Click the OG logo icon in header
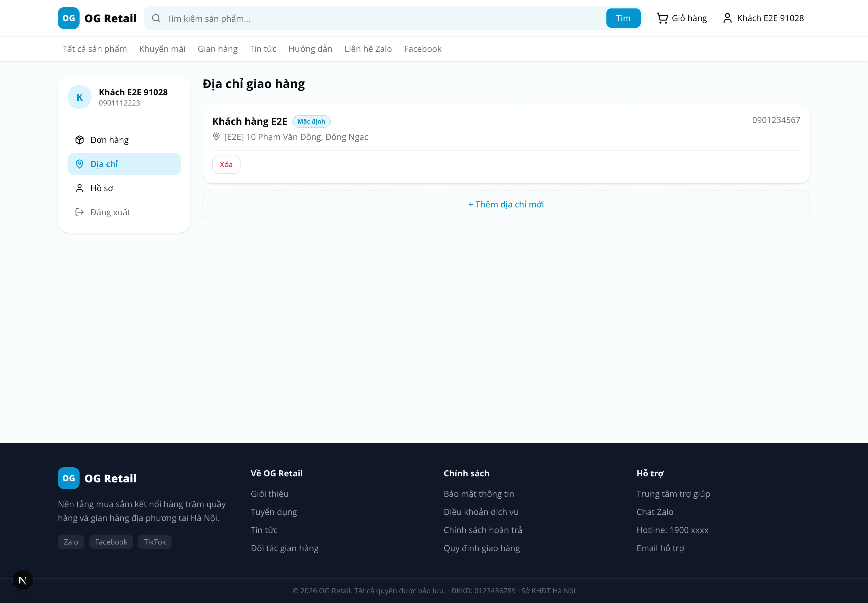This screenshot has height=603, width=868. tap(68, 18)
